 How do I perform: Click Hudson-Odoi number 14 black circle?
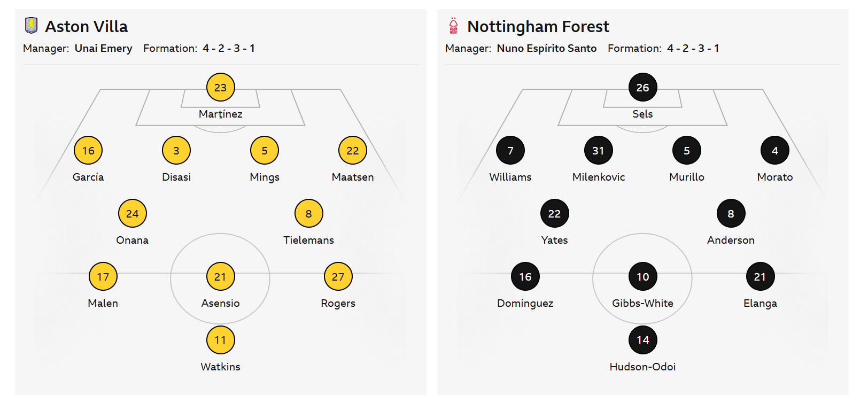tap(642, 340)
